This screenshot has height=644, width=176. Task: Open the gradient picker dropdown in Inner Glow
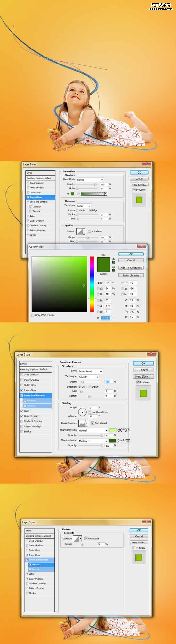(106, 194)
